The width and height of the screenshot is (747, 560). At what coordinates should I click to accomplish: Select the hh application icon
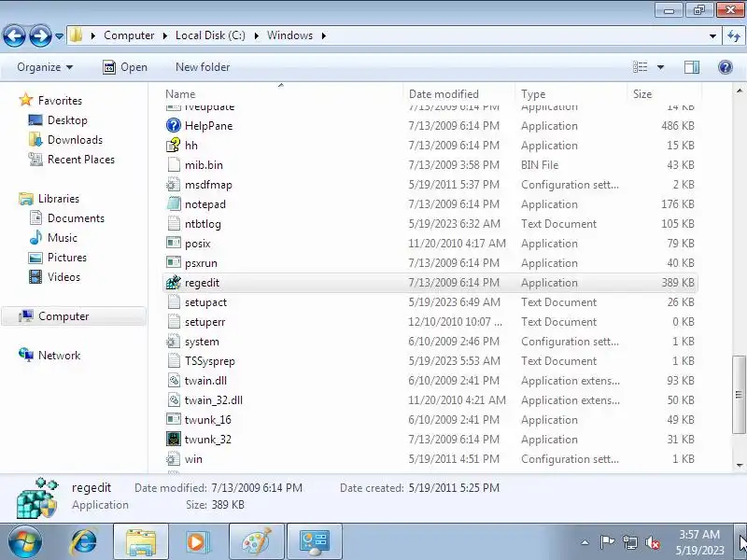tap(173, 146)
